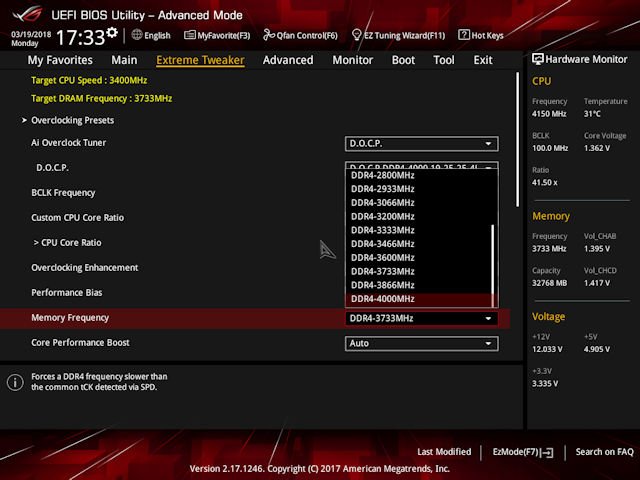640x480 pixels.
Task: Click Target DRAM Frequency : 3733MHz text
Action: pyautogui.click(x=101, y=99)
